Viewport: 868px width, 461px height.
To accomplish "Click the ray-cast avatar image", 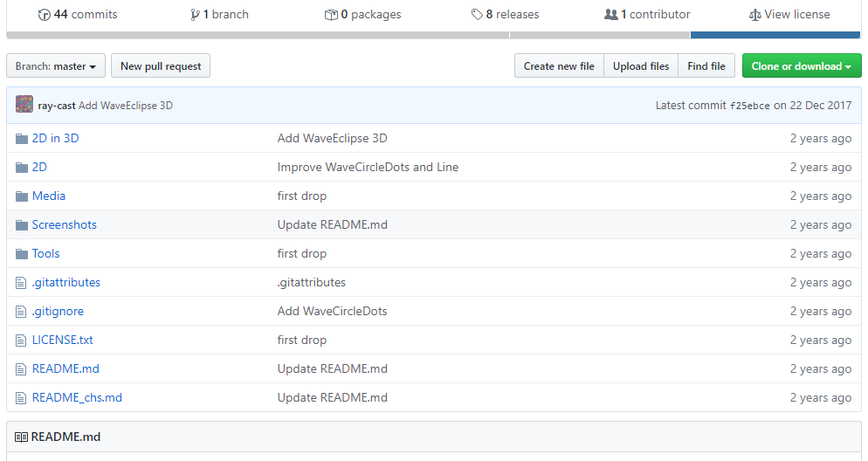I will [24, 105].
